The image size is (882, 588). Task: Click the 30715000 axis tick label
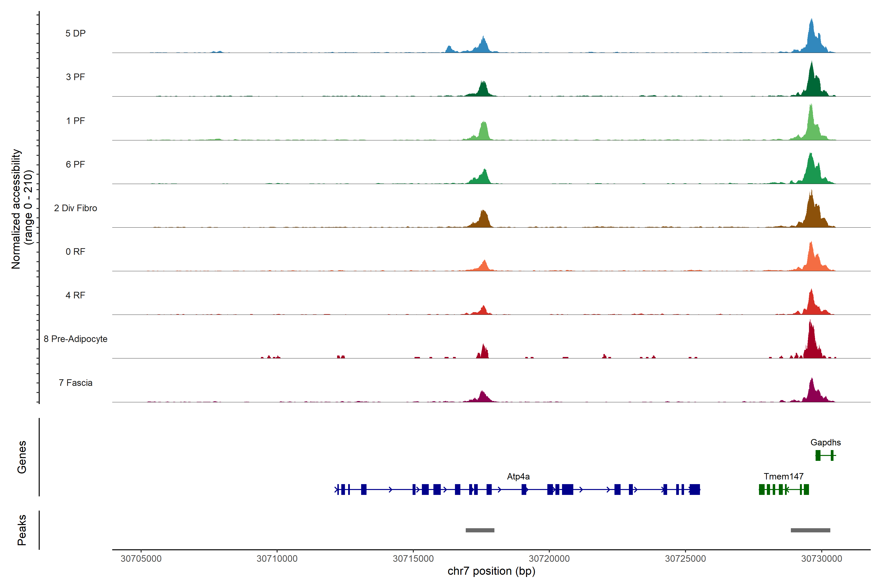[413, 559]
